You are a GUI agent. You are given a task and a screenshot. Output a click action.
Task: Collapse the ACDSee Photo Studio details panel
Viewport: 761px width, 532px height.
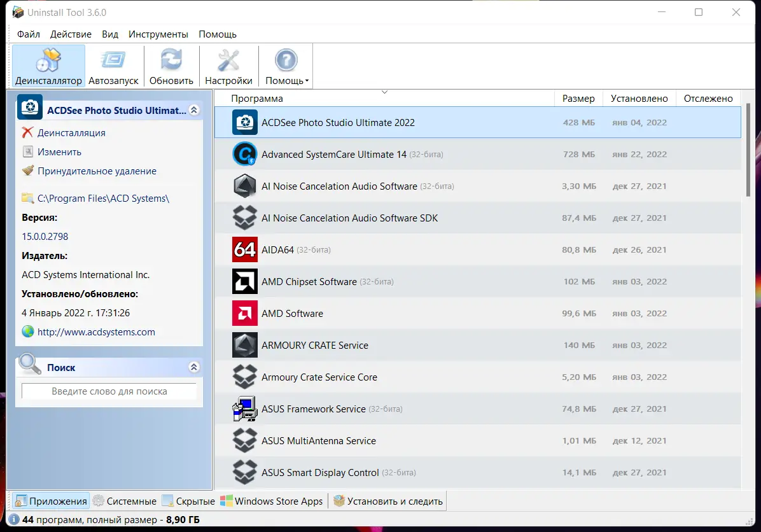pyautogui.click(x=193, y=110)
